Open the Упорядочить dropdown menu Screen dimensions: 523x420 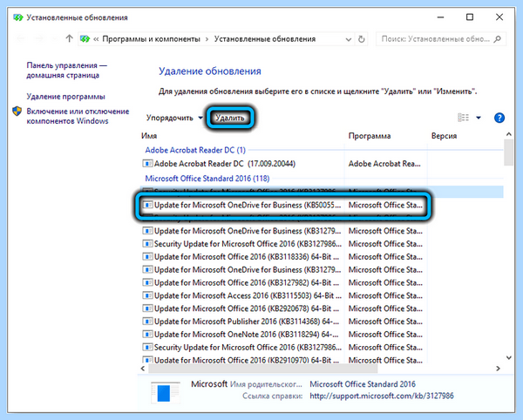[174, 118]
